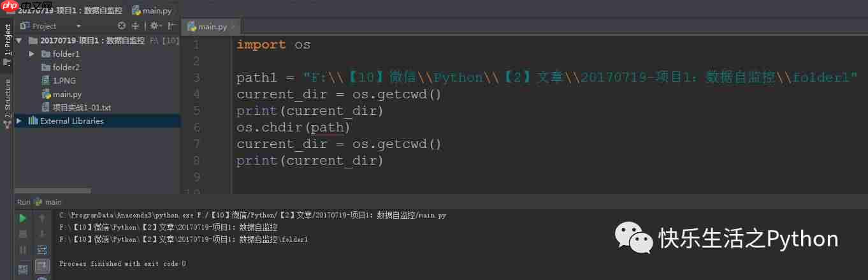Toggle scroll-to-end in Run console

pos(42,265)
